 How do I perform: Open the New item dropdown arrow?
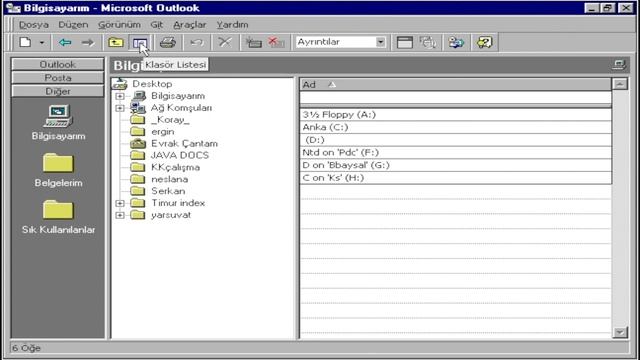pos(42,42)
